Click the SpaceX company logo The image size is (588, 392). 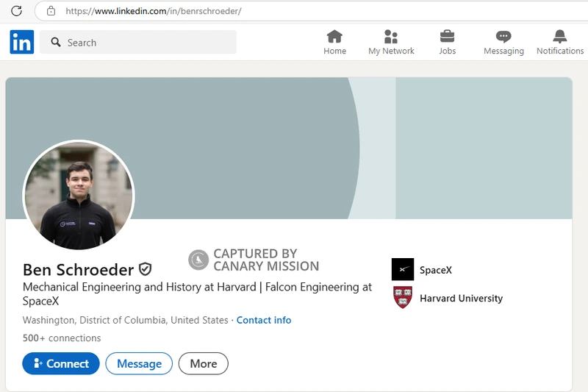click(x=403, y=270)
